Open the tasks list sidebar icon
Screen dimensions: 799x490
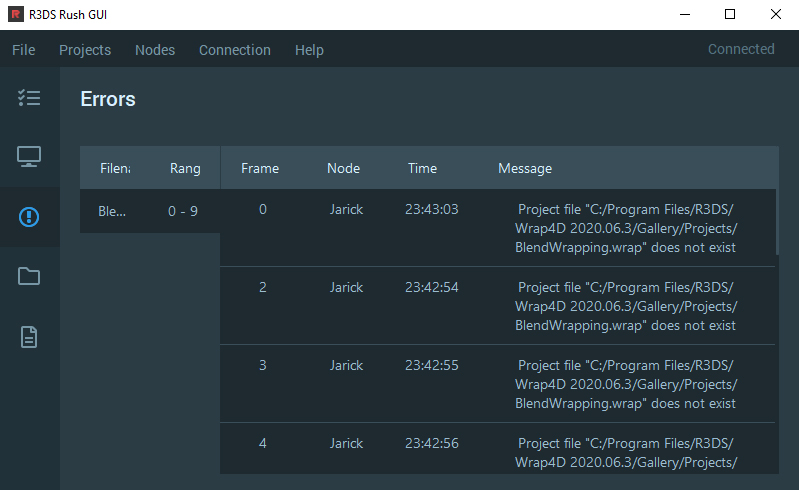pyautogui.click(x=29, y=97)
